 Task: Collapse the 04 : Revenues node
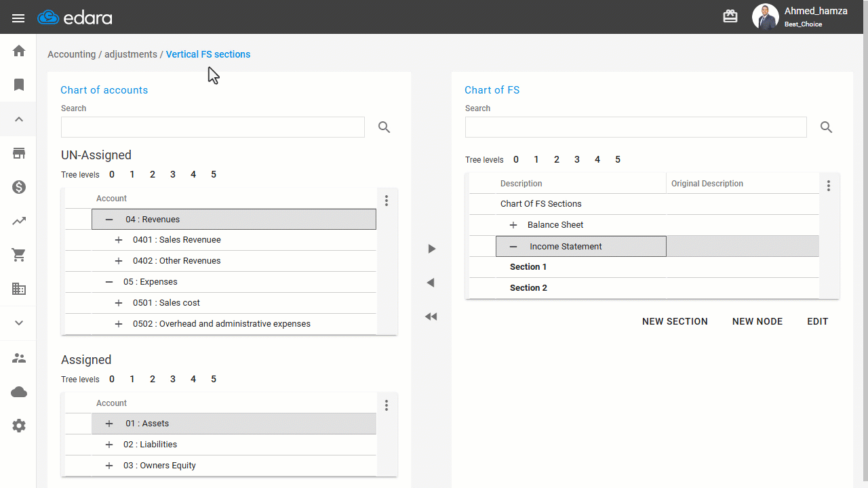point(109,220)
